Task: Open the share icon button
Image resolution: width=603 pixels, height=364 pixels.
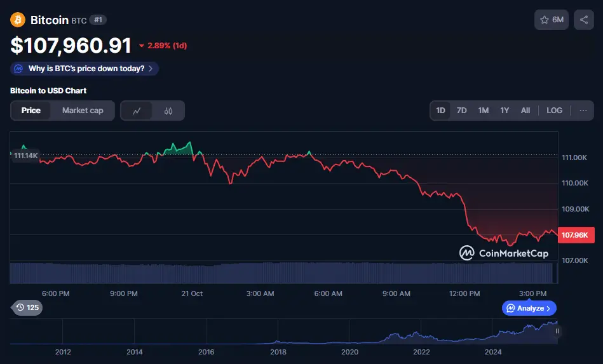Action: [x=584, y=20]
